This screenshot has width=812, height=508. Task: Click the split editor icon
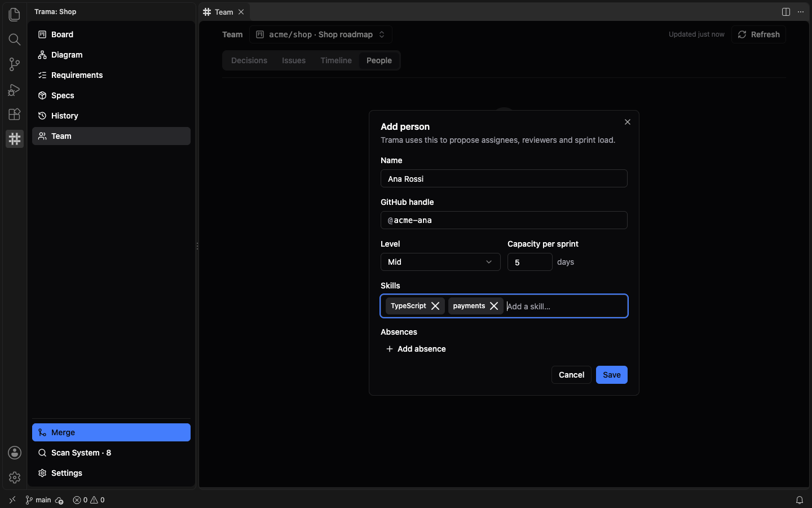(786, 12)
